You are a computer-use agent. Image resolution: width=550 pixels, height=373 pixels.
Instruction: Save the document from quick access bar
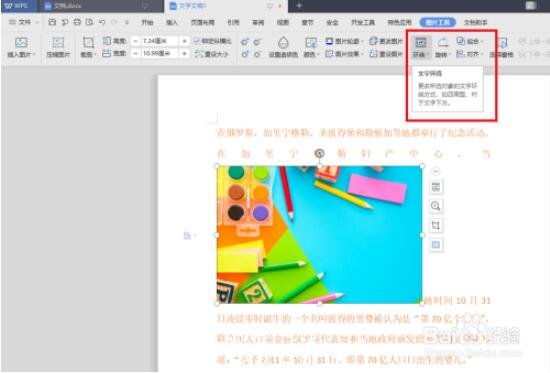pos(52,22)
